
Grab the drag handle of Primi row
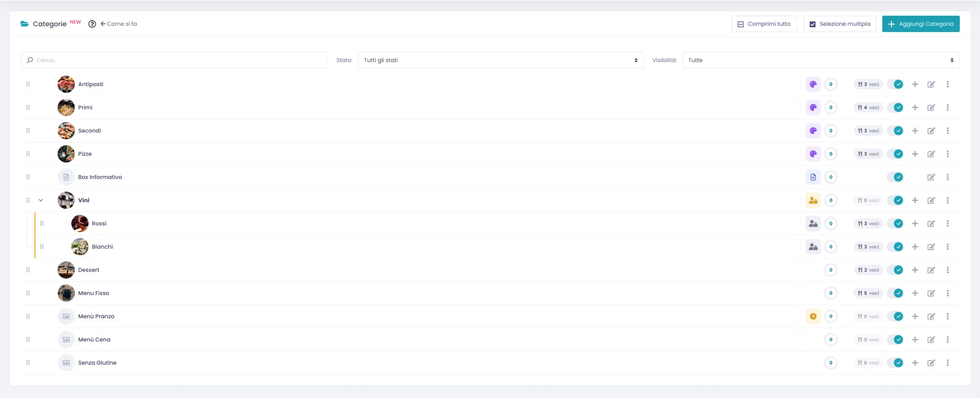[28, 108]
